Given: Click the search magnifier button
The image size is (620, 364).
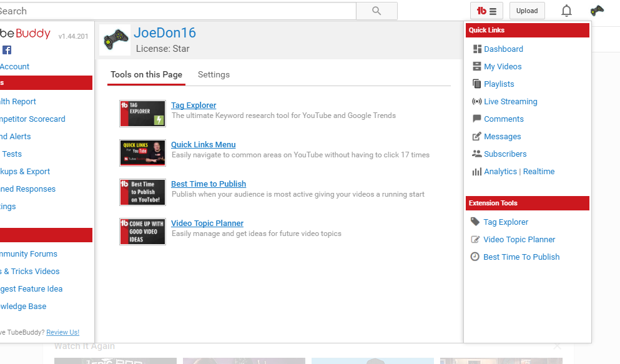Looking at the screenshot, I should click(x=376, y=11).
